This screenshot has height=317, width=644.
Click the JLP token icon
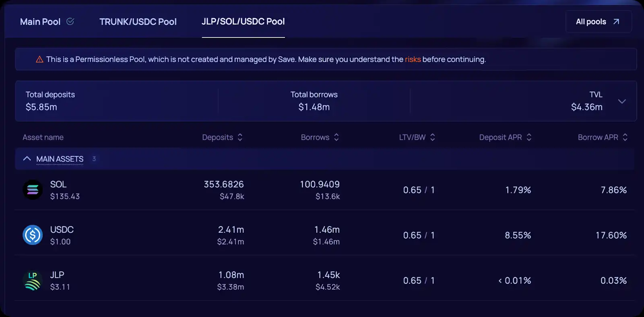(x=33, y=280)
